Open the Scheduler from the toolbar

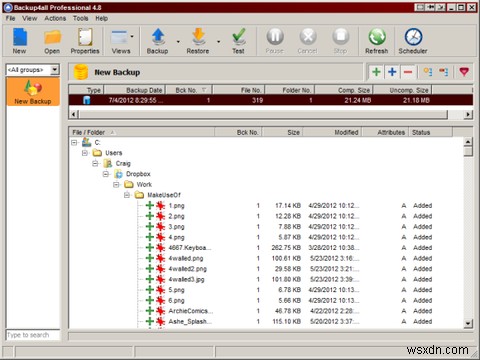[413, 41]
